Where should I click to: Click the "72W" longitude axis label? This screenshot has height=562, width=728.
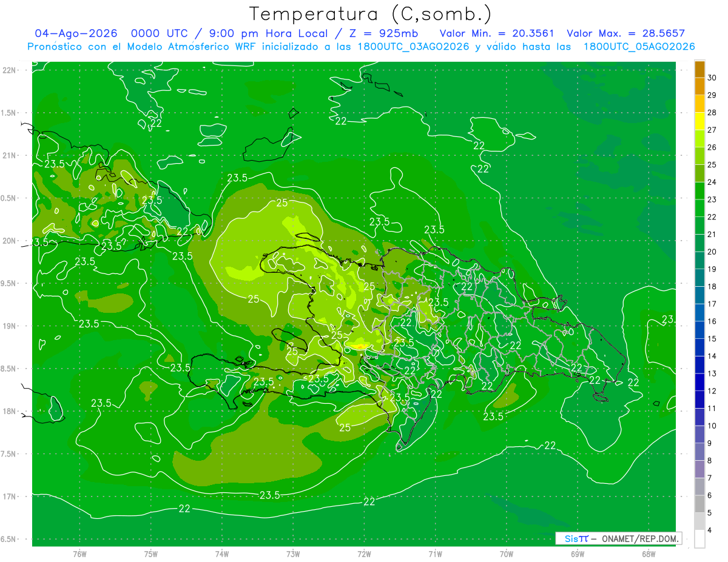click(x=364, y=554)
